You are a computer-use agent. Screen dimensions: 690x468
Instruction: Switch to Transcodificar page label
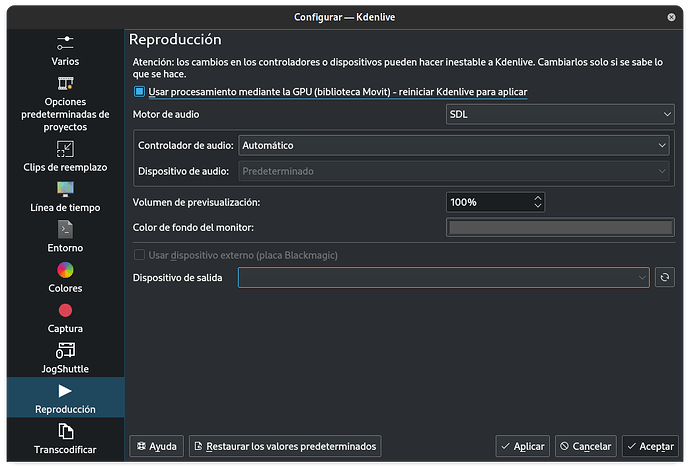[x=65, y=450]
